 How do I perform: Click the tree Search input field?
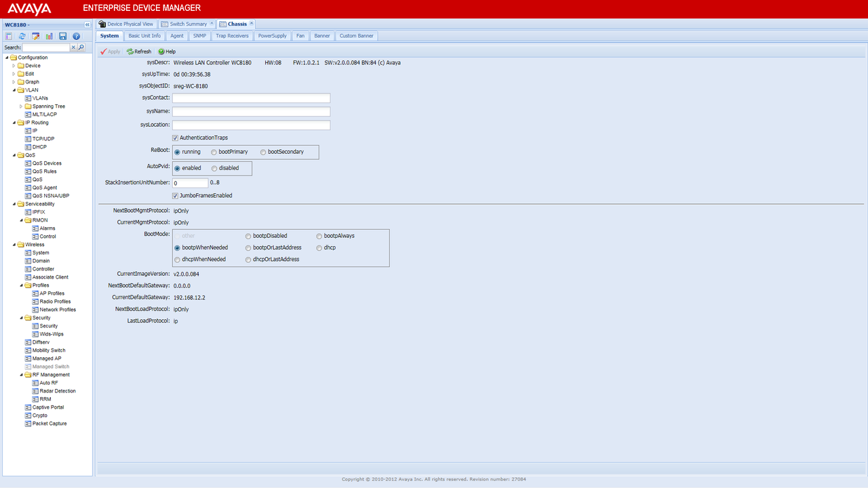pyautogui.click(x=46, y=47)
